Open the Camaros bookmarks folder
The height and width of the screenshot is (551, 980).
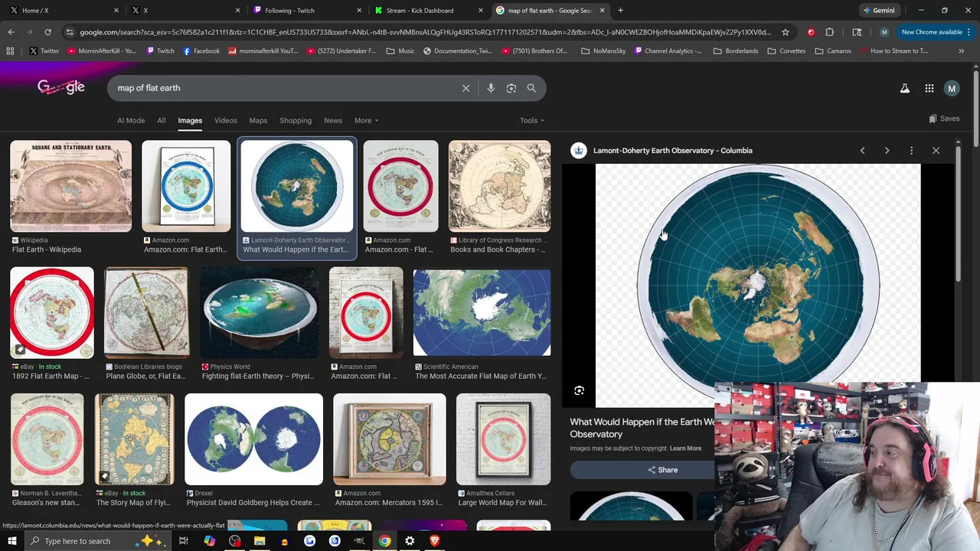(832, 51)
